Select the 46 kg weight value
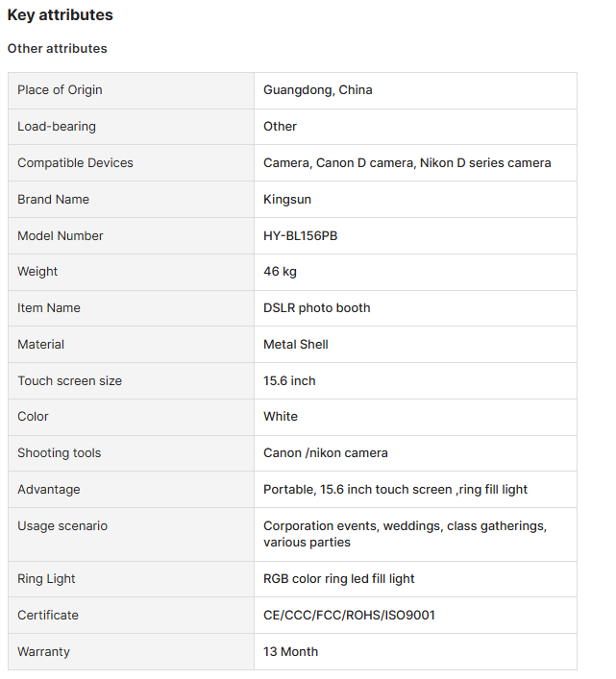 click(x=280, y=272)
